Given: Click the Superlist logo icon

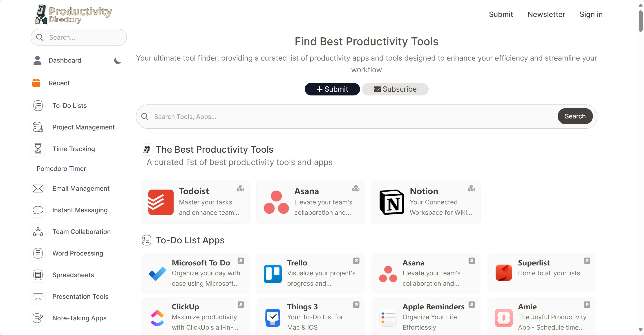Looking at the screenshot, I should point(504,273).
